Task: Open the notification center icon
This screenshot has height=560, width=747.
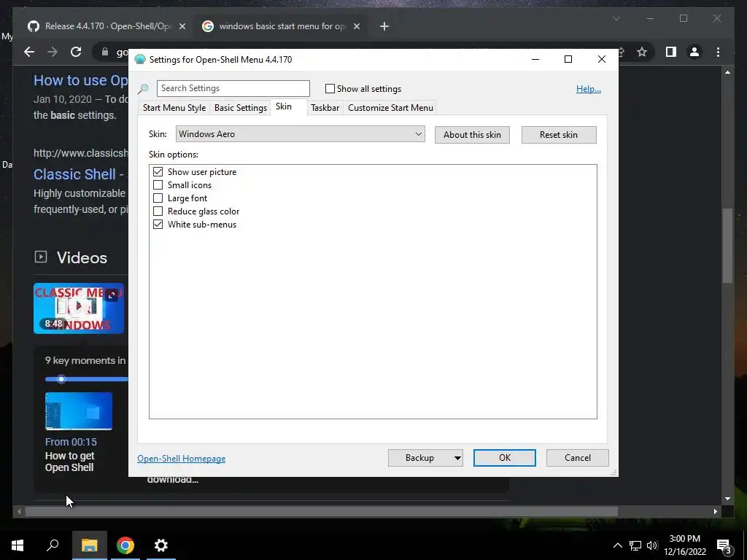Action: (724, 546)
